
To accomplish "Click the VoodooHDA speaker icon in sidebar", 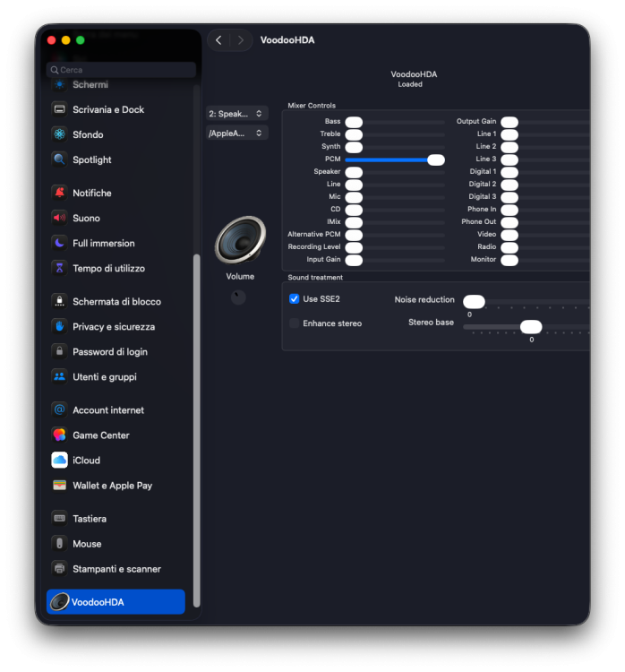I will click(59, 602).
